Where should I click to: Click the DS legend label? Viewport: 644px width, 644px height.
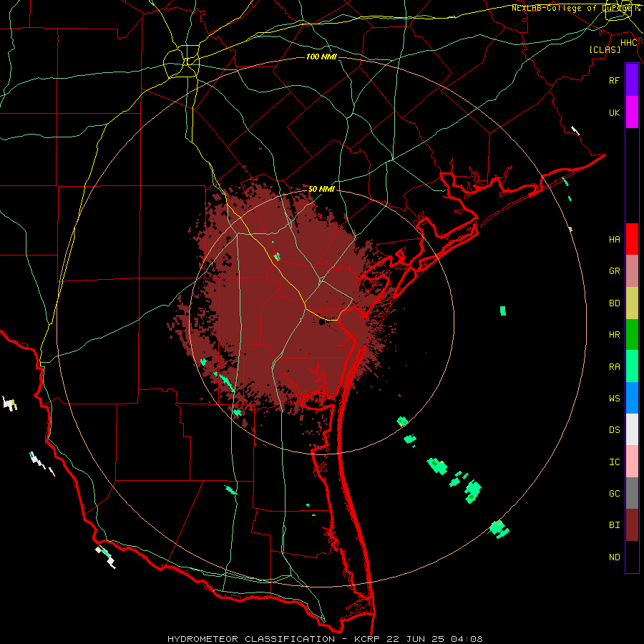pos(614,430)
